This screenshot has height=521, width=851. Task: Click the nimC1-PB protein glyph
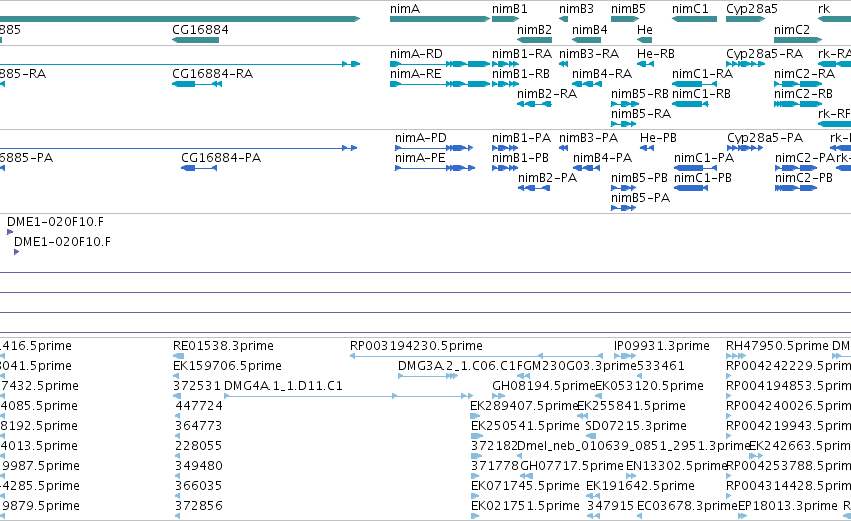point(691,188)
